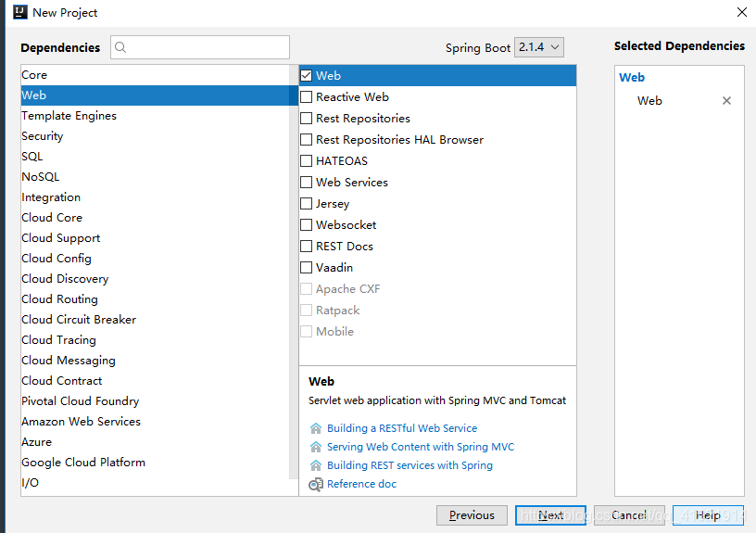Image resolution: width=756 pixels, height=533 pixels.
Task: Select Cloud Support in the list
Action: pyautogui.click(x=156, y=238)
